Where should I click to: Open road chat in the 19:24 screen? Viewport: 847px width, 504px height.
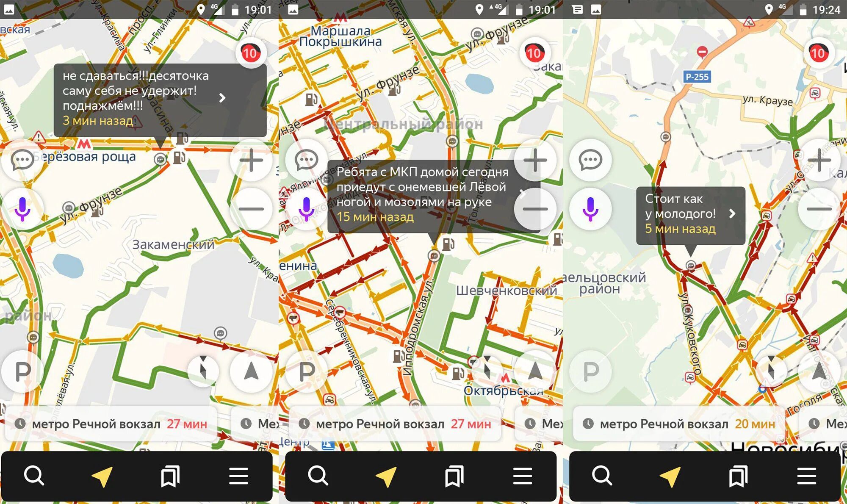(x=590, y=160)
